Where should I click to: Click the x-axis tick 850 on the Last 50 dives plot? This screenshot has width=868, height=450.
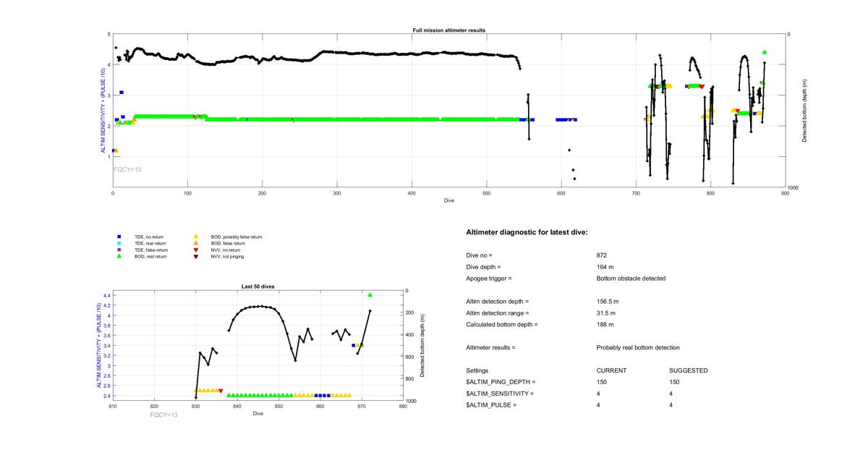pyautogui.click(x=278, y=407)
